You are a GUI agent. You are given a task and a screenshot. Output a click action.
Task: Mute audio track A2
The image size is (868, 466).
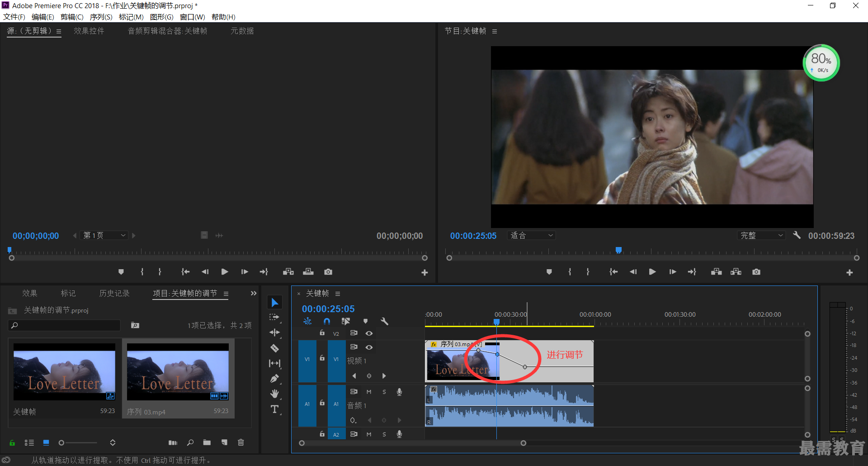coord(369,434)
